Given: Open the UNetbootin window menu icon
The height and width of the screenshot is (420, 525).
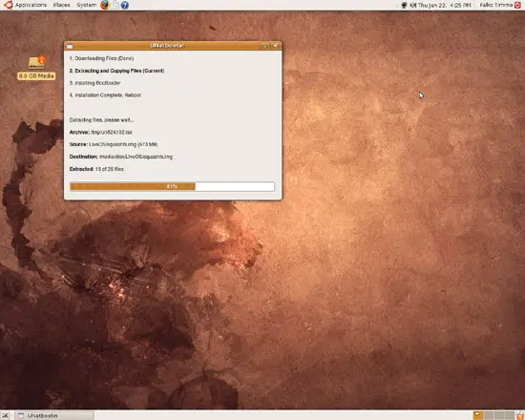Looking at the screenshot, I should (x=70, y=46).
